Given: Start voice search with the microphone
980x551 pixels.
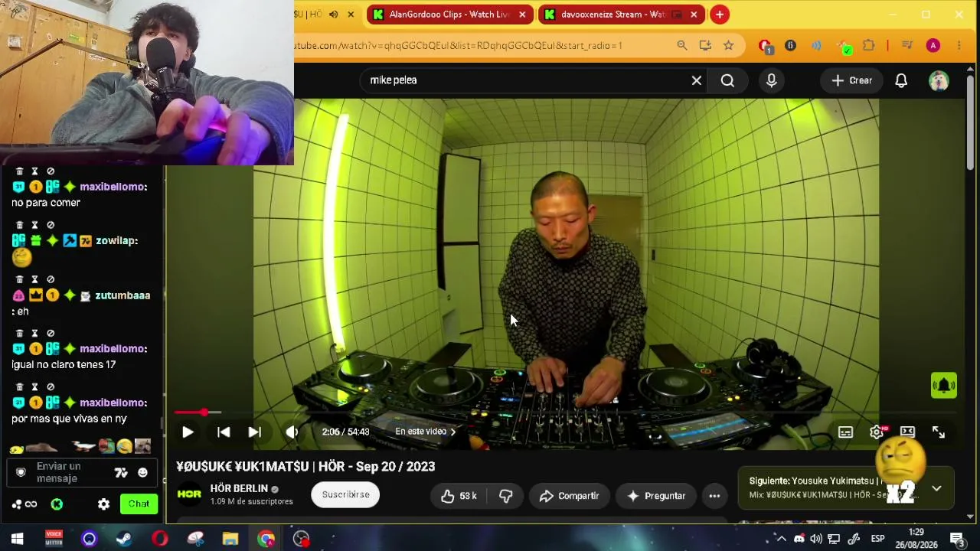Looking at the screenshot, I should (771, 80).
